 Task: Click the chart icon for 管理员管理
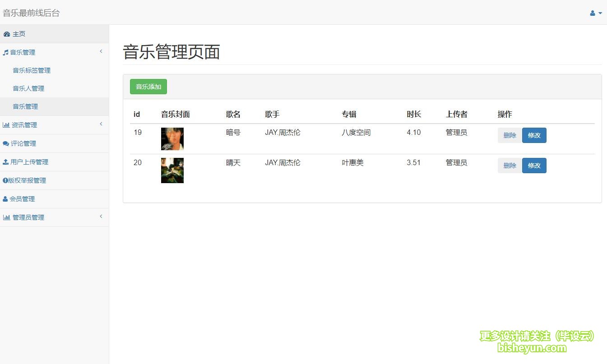[6, 217]
